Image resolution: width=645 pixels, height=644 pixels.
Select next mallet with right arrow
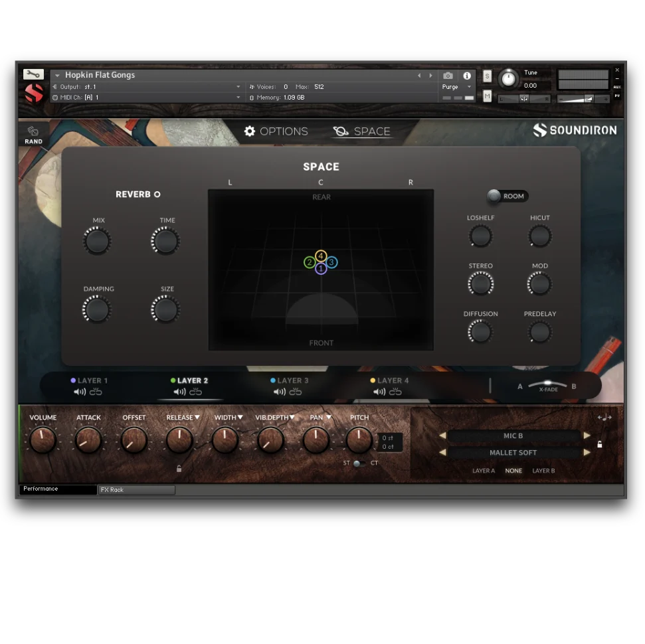coord(587,452)
